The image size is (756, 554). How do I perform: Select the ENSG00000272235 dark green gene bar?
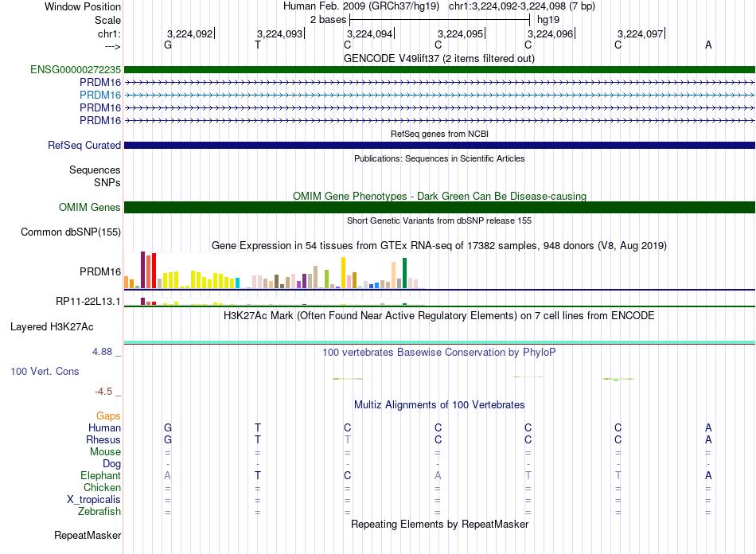tap(439, 69)
